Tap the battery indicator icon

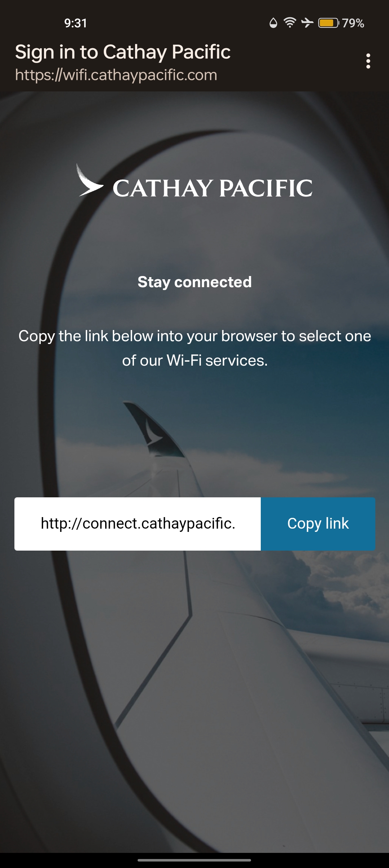(328, 23)
